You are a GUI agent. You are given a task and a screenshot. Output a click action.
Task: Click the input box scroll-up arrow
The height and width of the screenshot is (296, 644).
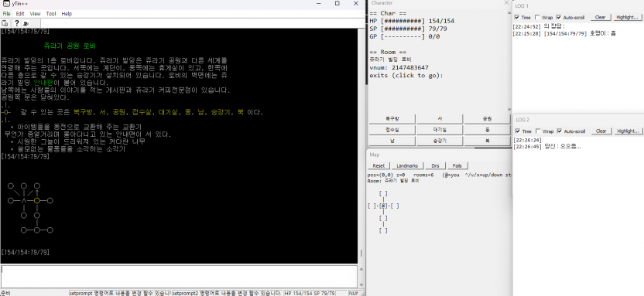click(x=361, y=269)
